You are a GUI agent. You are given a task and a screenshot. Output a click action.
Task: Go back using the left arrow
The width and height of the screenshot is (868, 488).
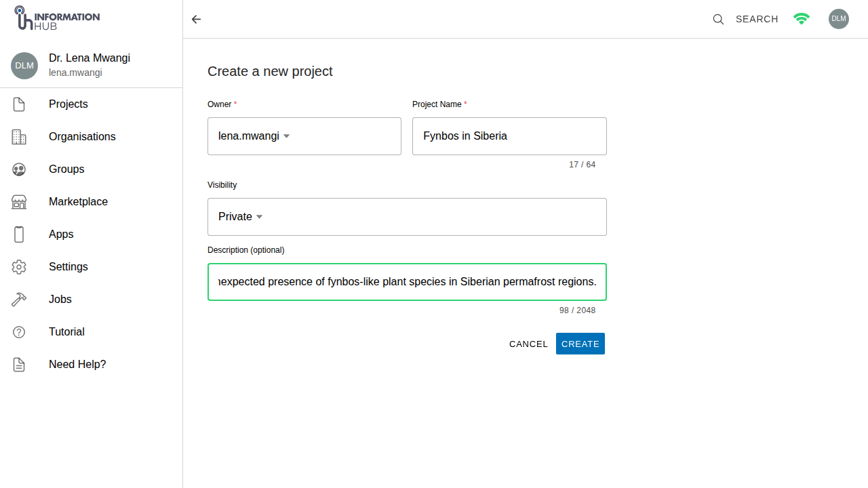[x=196, y=19]
